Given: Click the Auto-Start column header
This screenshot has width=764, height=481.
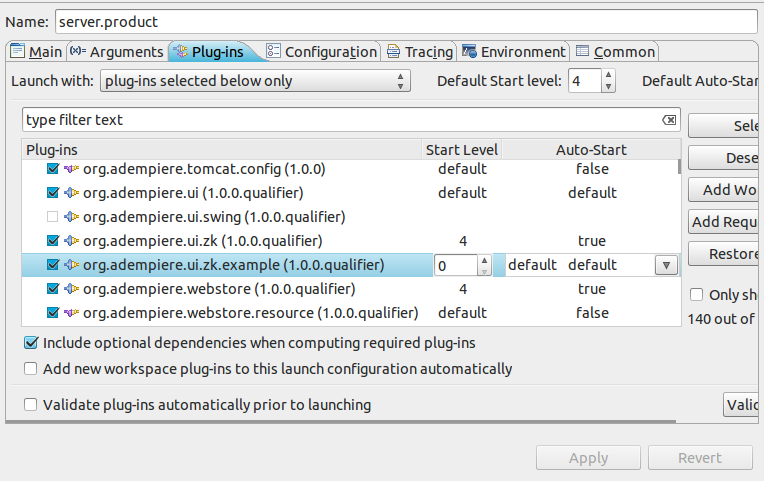Looking at the screenshot, I should [591, 150].
